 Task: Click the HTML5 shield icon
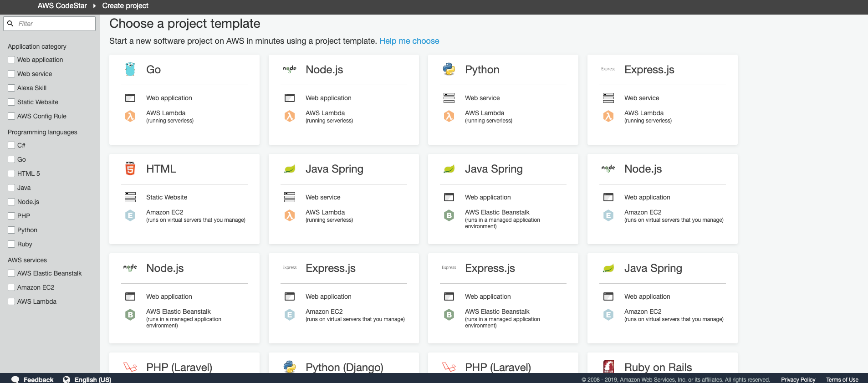pyautogui.click(x=130, y=169)
